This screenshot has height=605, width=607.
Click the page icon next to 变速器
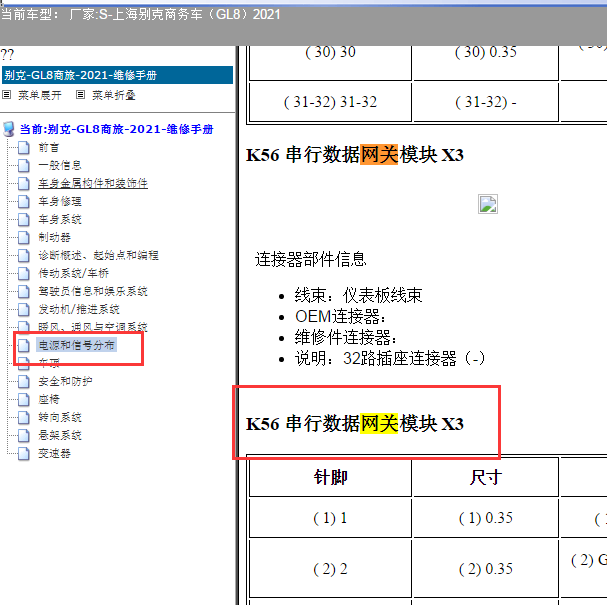click(x=24, y=453)
